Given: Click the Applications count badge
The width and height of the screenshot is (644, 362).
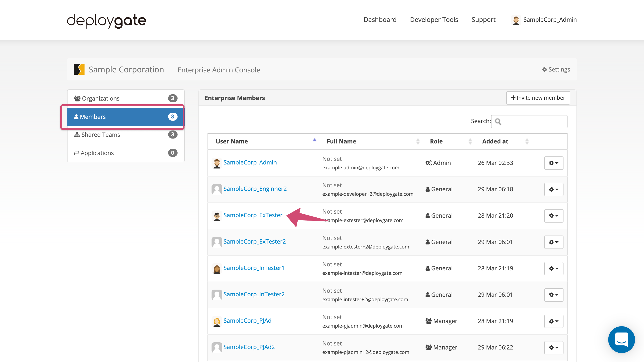Looking at the screenshot, I should pos(172,153).
